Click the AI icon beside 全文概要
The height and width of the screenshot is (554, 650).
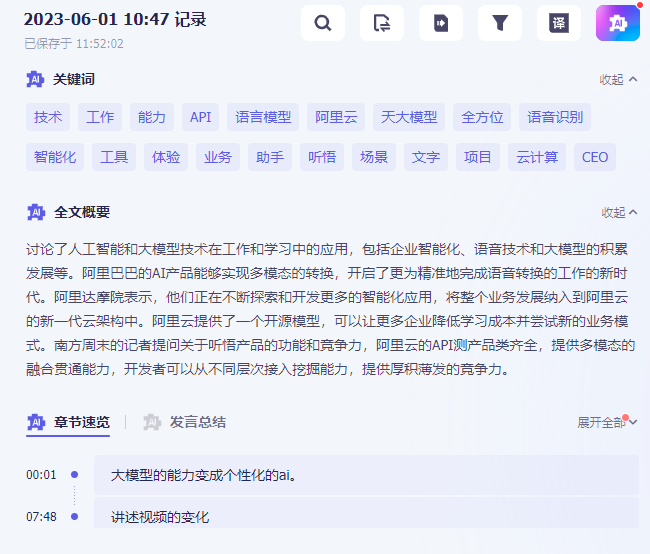[x=36, y=212]
